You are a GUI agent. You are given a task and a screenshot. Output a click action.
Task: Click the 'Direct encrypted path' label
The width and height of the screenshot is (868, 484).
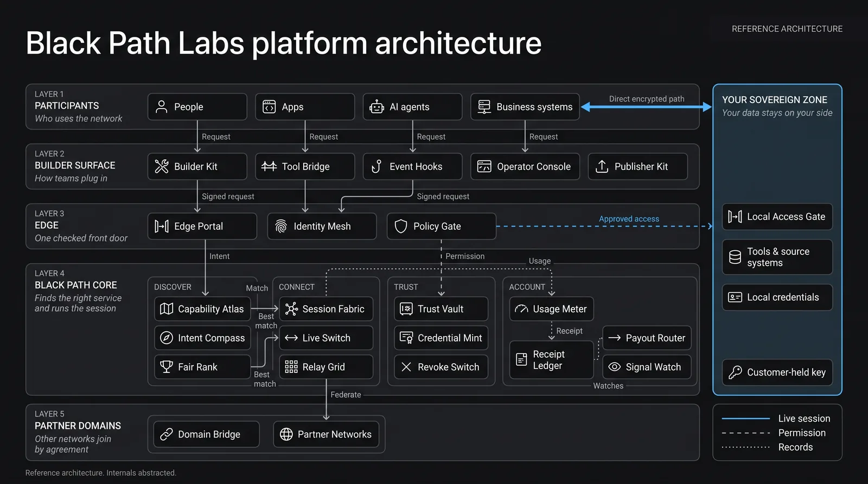coord(647,99)
